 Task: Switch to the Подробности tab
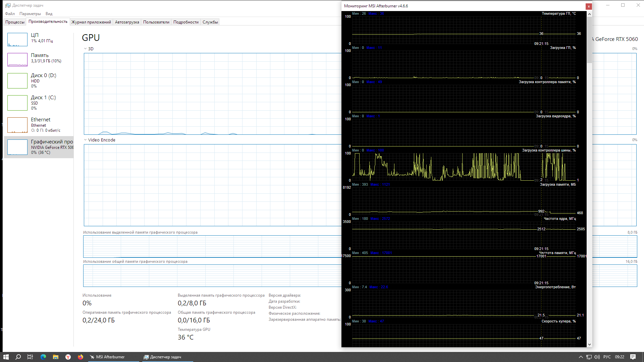pyautogui.click(x=186, y=22)
